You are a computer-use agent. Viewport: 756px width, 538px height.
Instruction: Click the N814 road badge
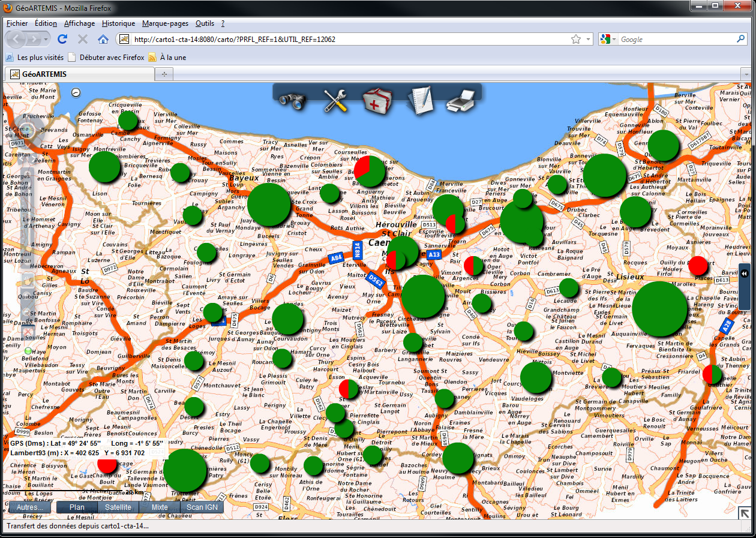tap(357, 249)
